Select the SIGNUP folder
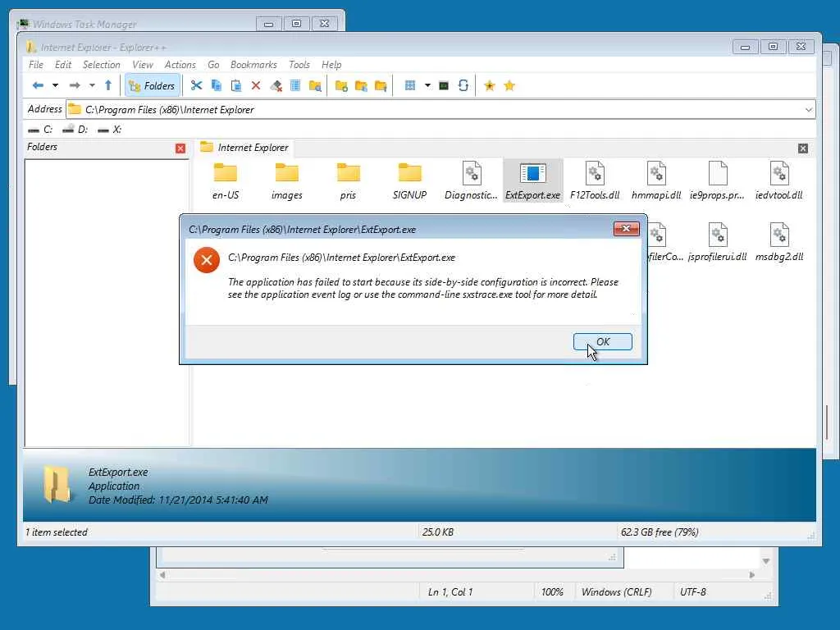The height and width of the screenshot is (630, 840). pos(410,181)
